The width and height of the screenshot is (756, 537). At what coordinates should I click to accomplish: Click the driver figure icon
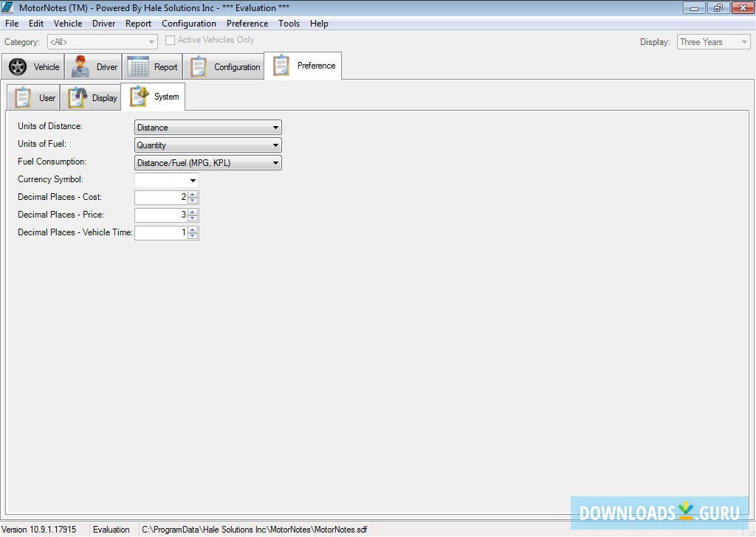(80, 66)
